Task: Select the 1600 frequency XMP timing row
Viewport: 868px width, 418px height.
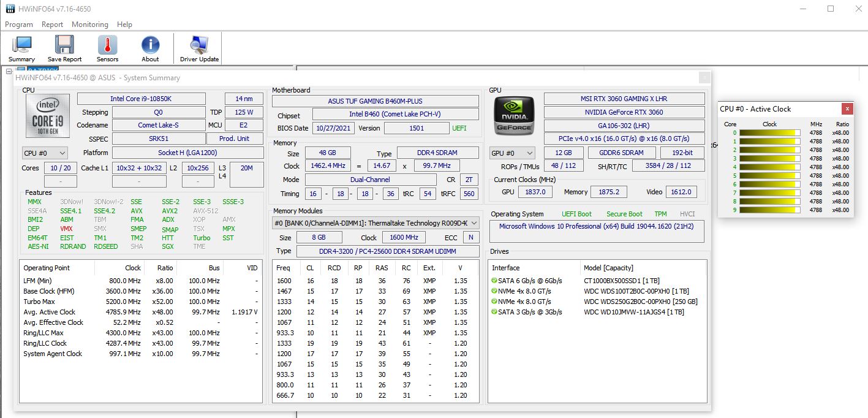Action: click(376, 281)
